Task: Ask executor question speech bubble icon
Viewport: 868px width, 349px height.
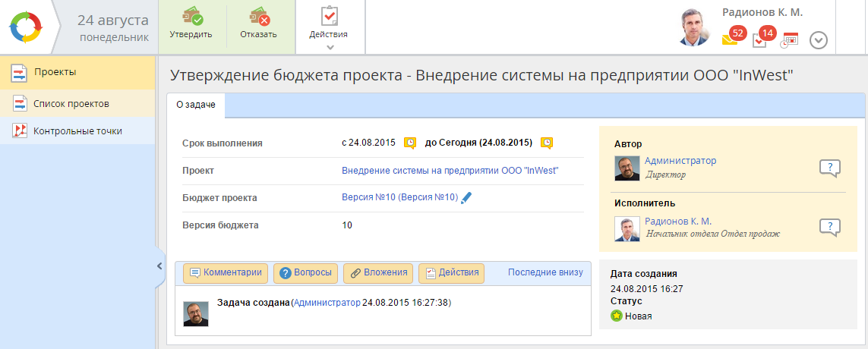Action: [x=830, y=228]
